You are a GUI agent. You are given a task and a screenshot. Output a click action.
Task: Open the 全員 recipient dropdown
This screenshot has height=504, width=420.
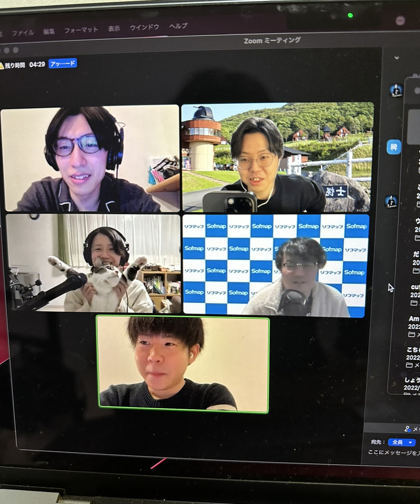pos(401,442)
